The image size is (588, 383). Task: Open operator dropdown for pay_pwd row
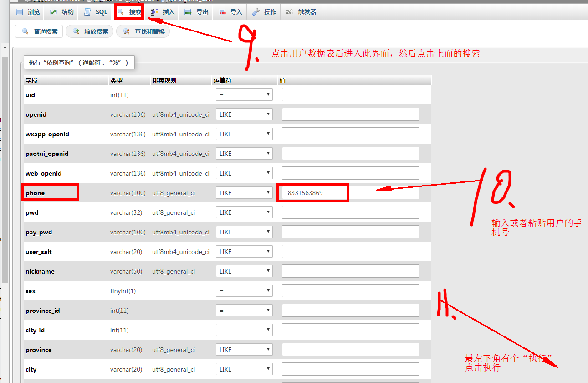pos(244,232)
